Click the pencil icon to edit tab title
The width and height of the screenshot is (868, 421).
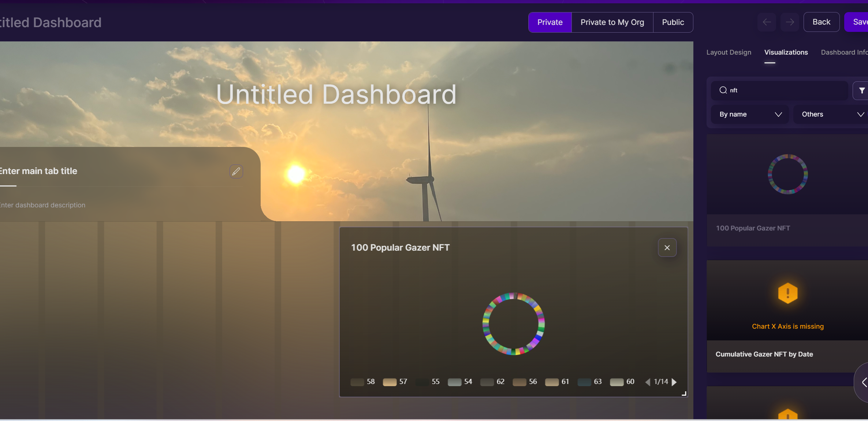tap(236, 171)
